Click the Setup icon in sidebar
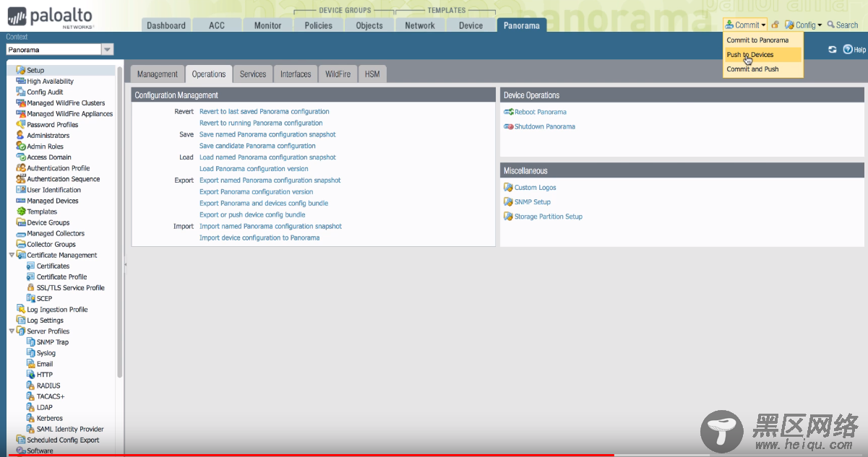This screenshot has width=868, height=457. pos(21,70)
